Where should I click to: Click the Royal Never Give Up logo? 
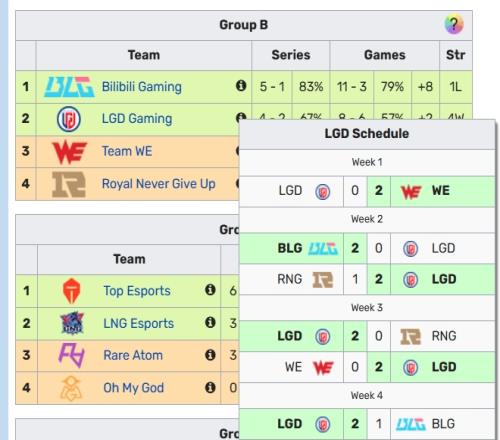tap(69, 184)
